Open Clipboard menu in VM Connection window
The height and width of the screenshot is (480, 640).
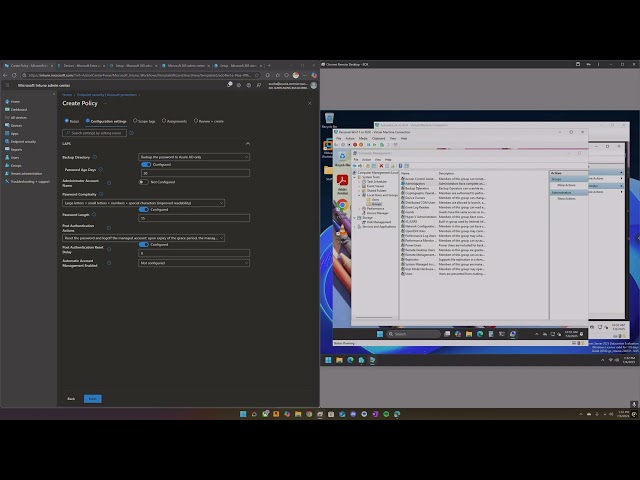pyautogui.click(x=378, y=138)
